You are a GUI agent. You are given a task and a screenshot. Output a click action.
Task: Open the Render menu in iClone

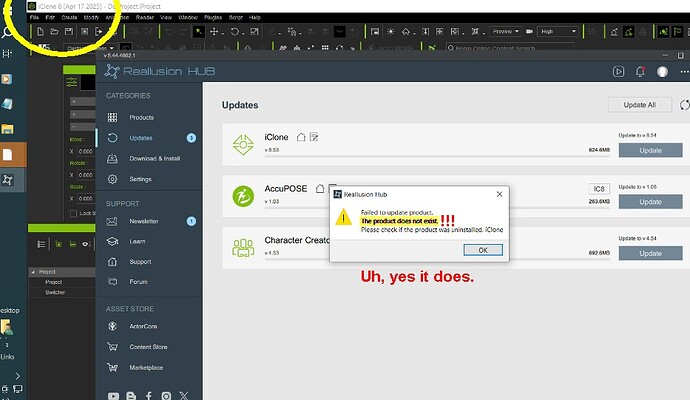145,18
